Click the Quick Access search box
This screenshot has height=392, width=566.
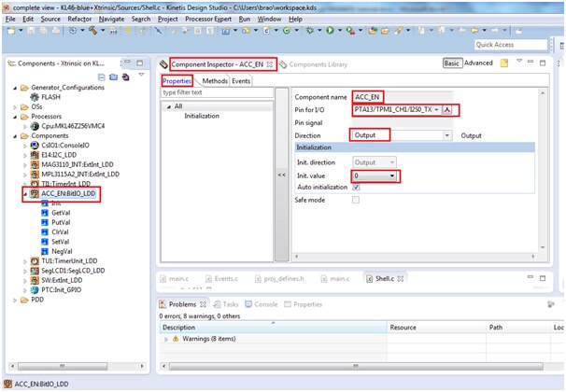[x=511, y=45]
